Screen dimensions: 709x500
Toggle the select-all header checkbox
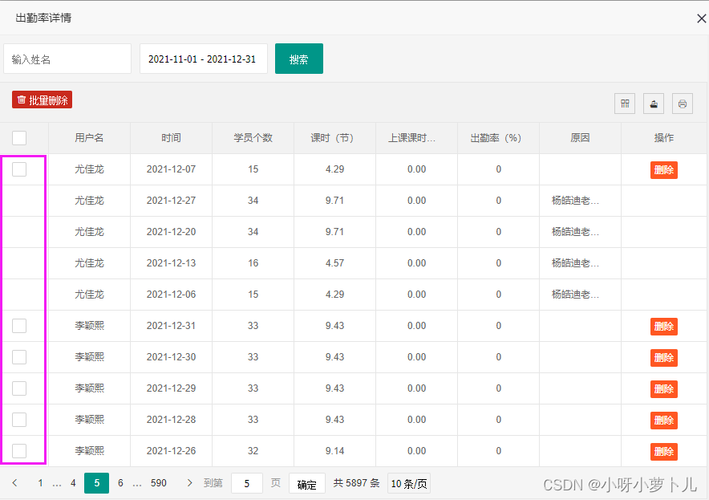click(19, 138)
